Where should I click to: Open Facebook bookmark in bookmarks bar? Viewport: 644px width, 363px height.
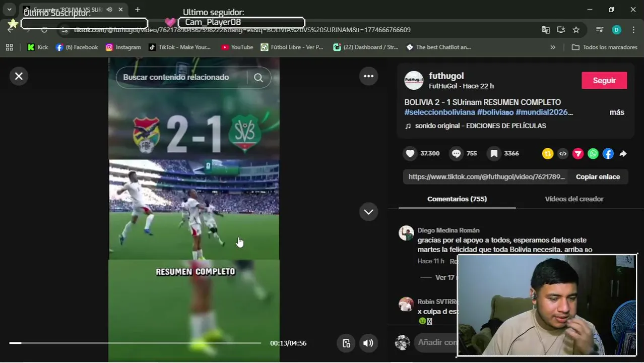[x=77, y=47]
